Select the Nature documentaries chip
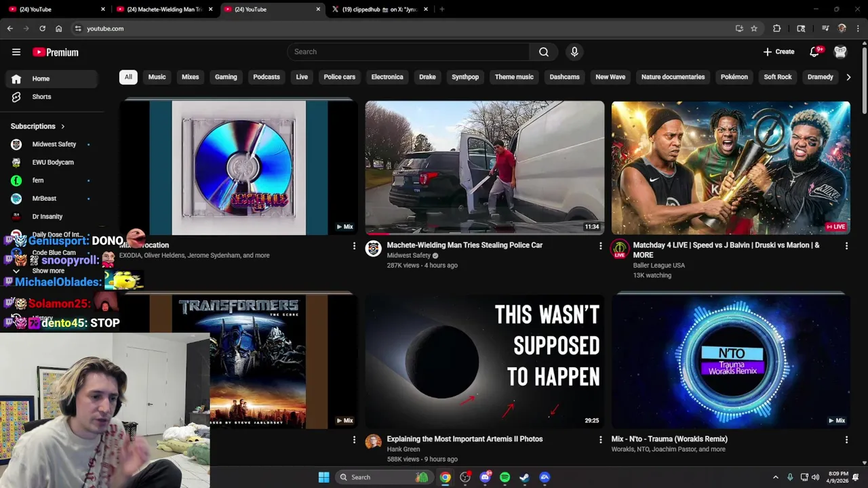The width and height of the screenshot is (868, 488). [673, 77]
